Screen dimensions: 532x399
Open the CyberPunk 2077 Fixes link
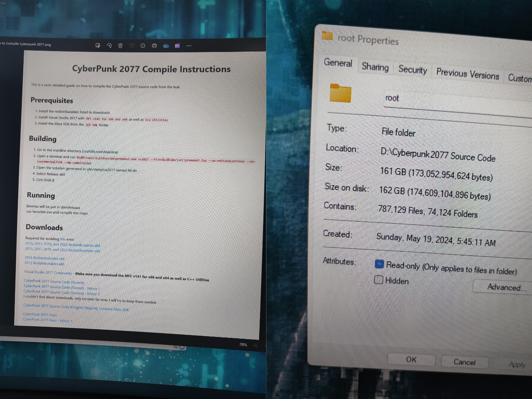40,315
